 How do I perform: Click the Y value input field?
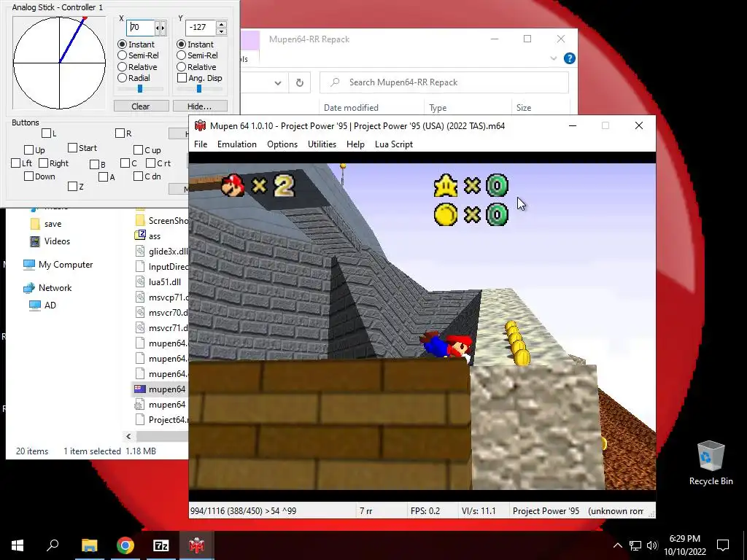click(x=201, y=28)
